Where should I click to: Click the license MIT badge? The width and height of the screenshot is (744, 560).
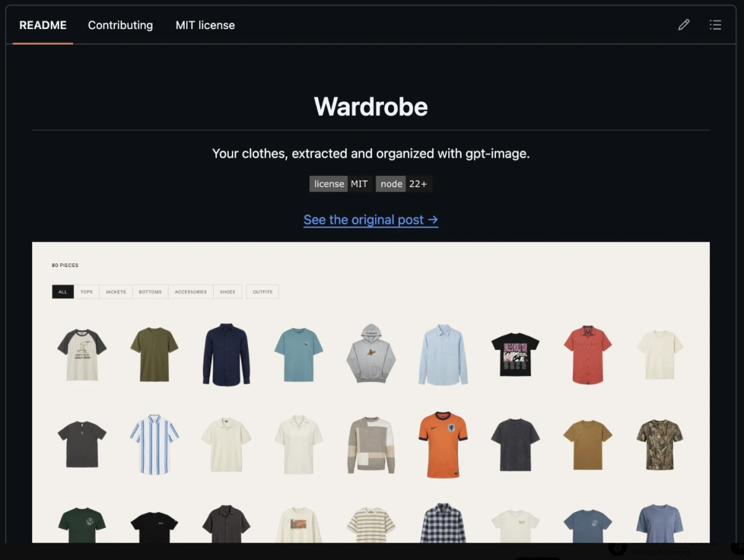click(340, 184)
